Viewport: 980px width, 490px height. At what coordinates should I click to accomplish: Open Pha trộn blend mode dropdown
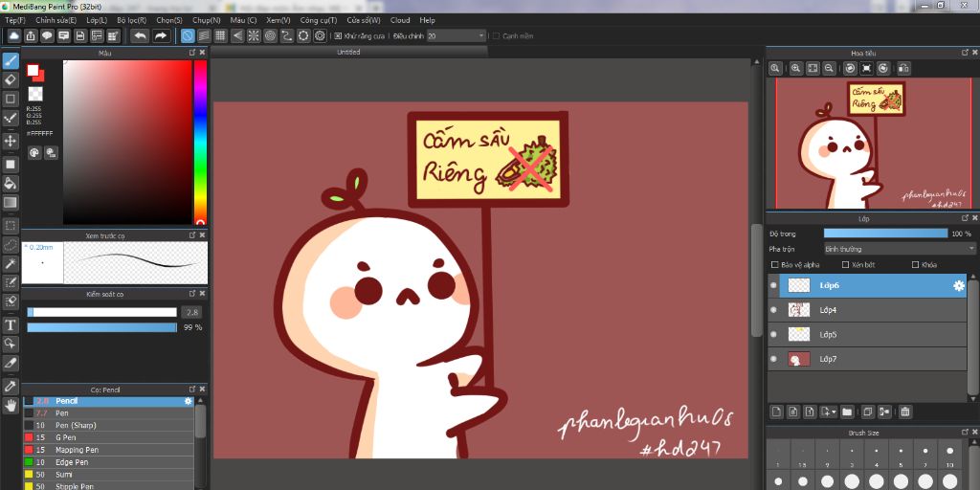(900, 249)
